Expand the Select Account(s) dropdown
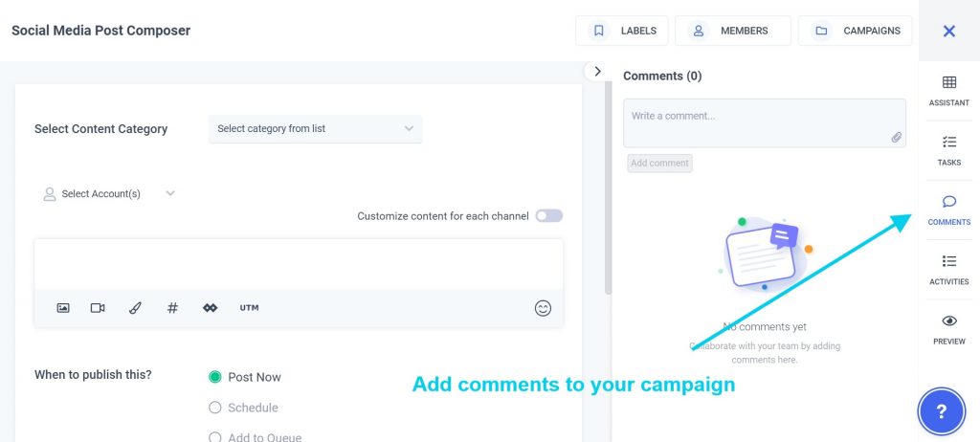The height and width of the screenshot is (442, 980). pos(109,194)
